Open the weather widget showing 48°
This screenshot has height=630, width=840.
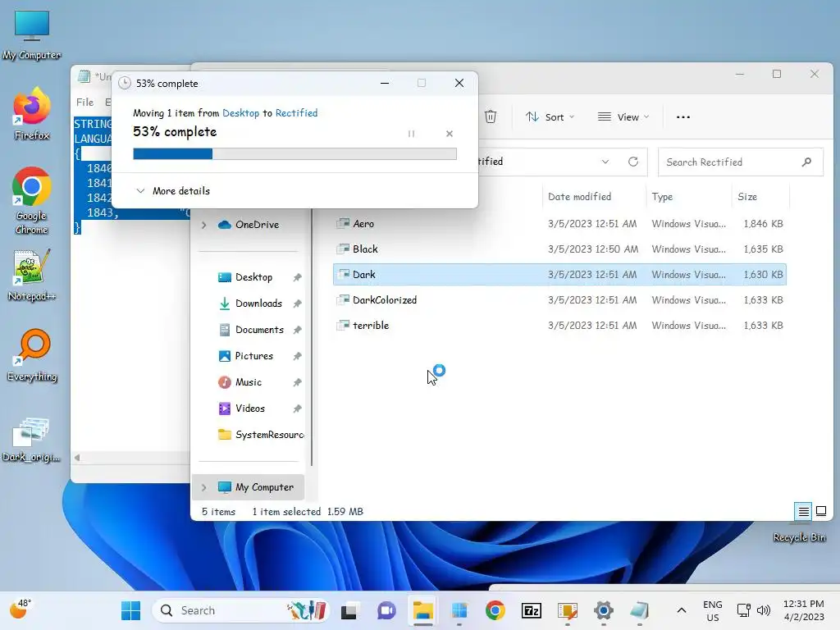click(20, 609)
